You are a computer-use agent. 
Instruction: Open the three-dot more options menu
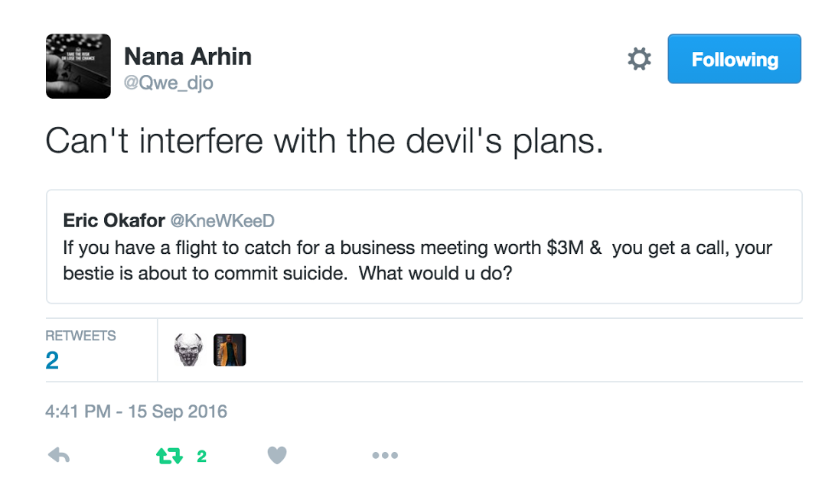click(385, 456)
